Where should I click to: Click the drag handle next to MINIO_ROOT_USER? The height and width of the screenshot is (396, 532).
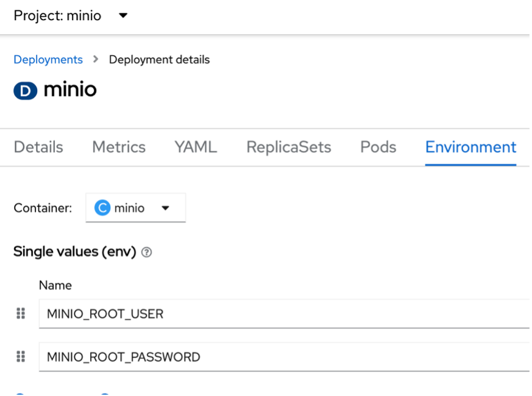click(x=21, y=314)
